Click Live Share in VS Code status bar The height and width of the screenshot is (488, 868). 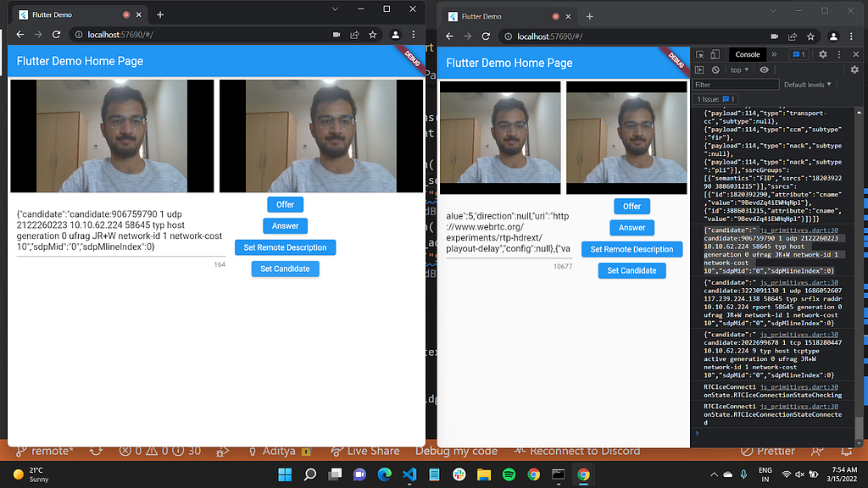point(365,451)
